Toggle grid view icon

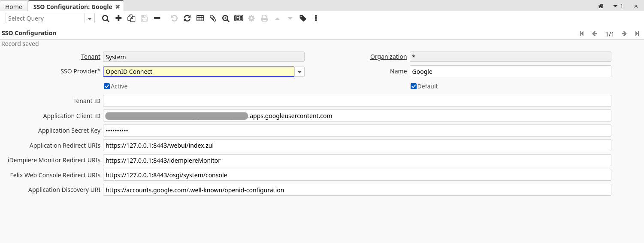coord(200,18)
